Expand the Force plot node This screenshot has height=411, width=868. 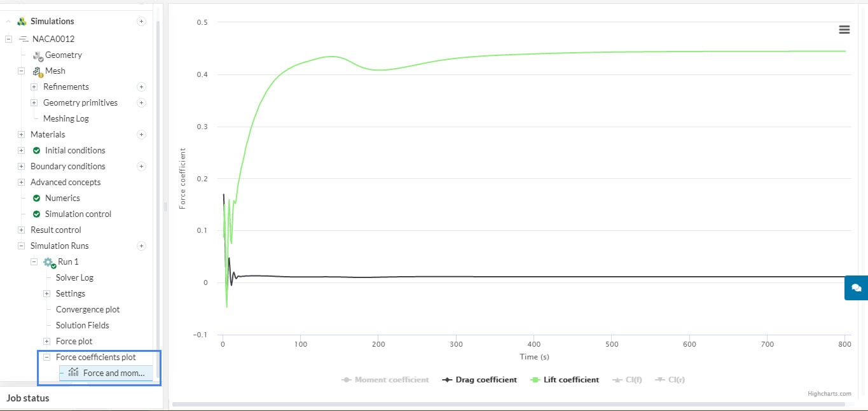(46, 342)
